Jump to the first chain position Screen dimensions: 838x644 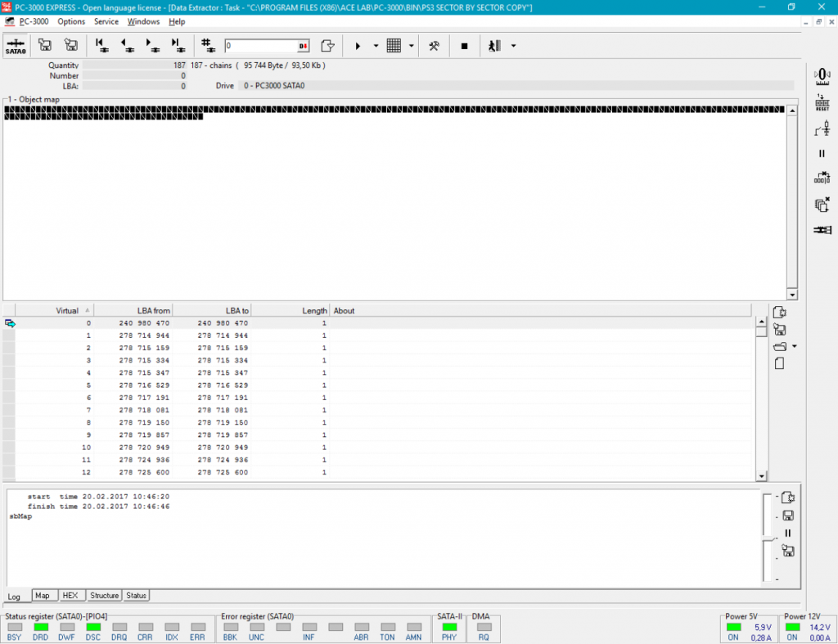pos(100,46)
